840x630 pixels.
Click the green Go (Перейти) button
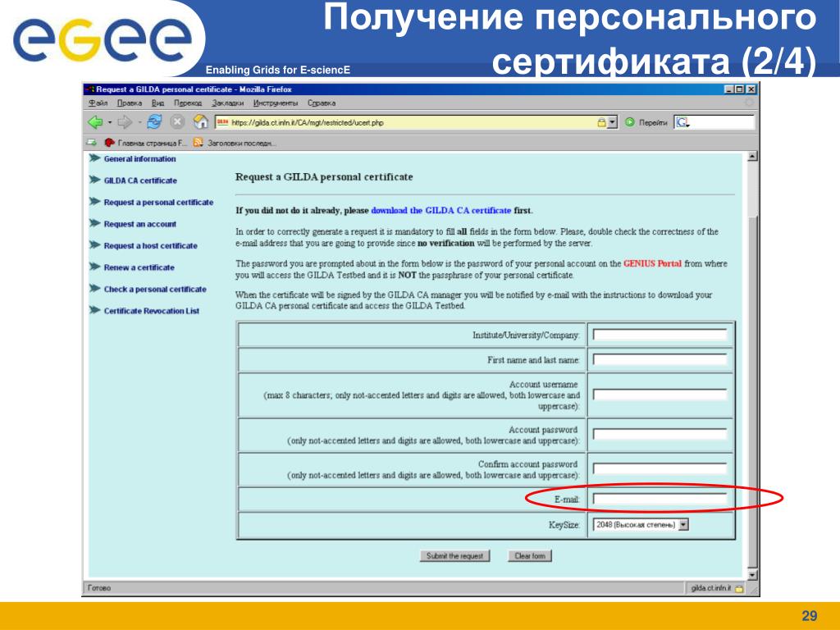click(630, 123)
